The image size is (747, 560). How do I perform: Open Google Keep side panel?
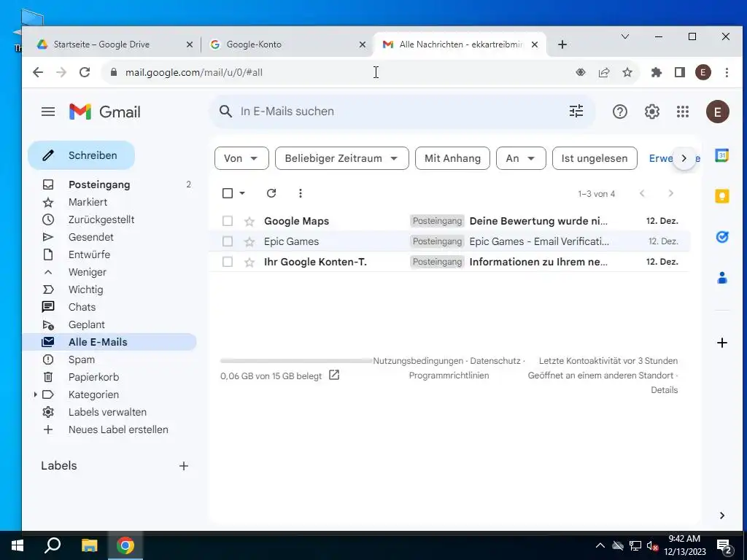(721, 195)
